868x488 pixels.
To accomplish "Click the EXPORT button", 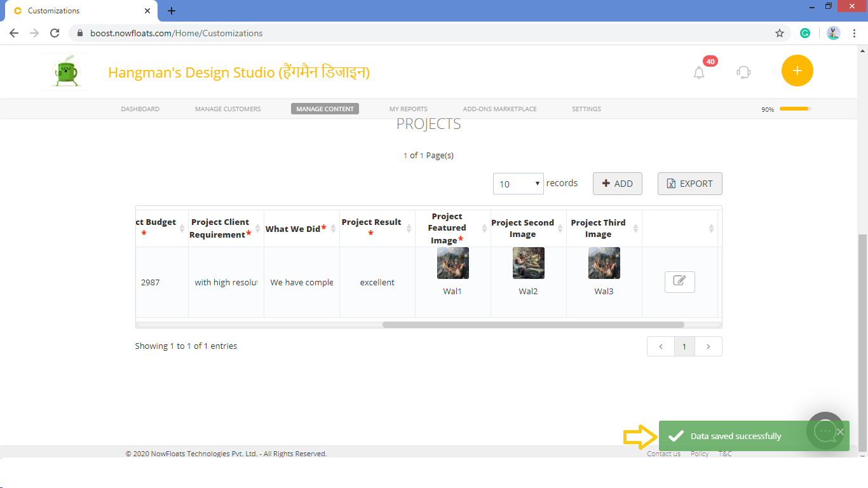I will click(x=690, y=184).
